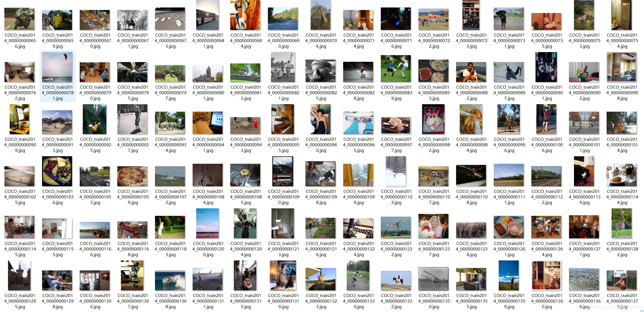Select the neon city night photo 0901.jpg
Image resolution: width=644 pixels, height=312 pixels.
(546, 67)
